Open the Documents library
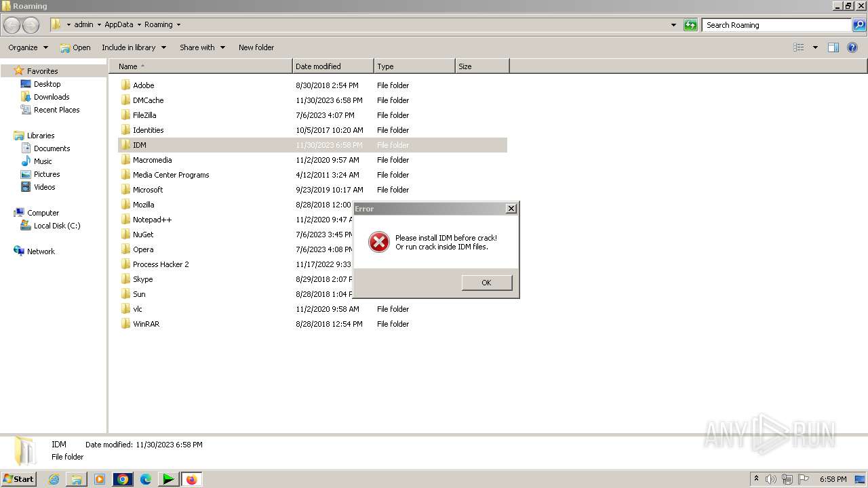868x488 pixels. click(x=52, y=148)
